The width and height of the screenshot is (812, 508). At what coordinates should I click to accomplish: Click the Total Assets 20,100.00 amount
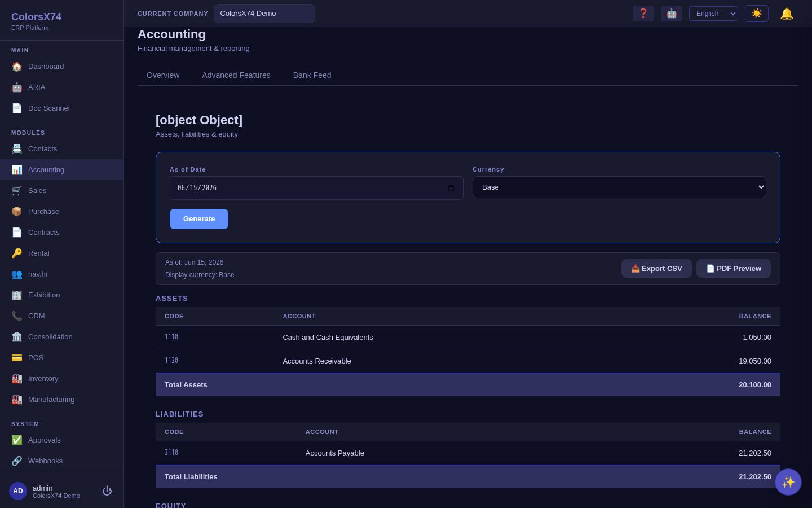755,385
